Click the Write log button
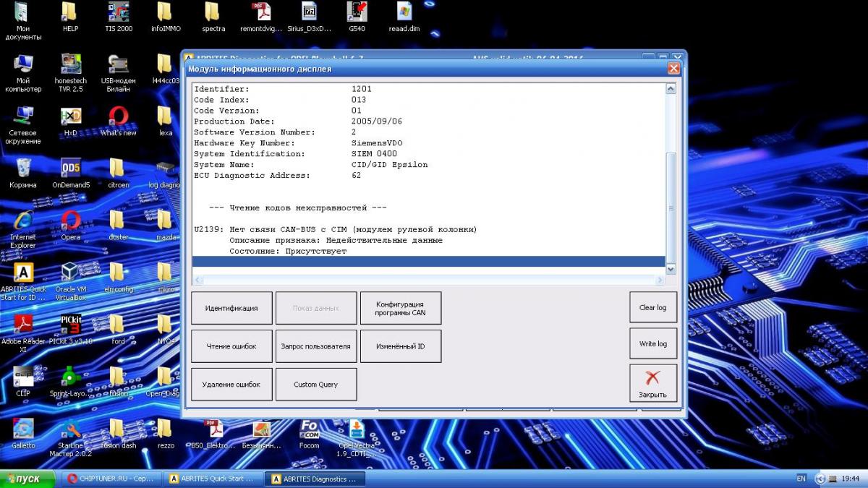The height and width of the screenshot is (488, 868). [652, 343]
